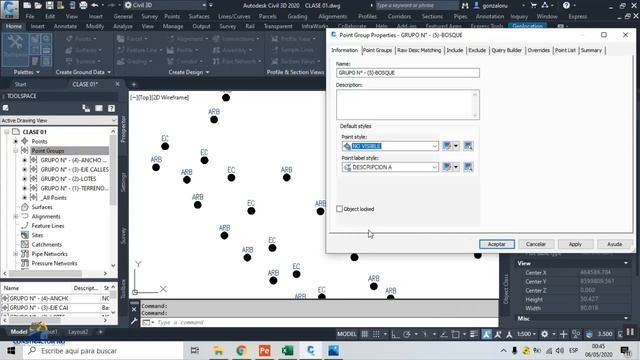Click the Description text area
Image resolution: width=640 pixels, height=360 pixels.
pyautogui.click(x=408, y=104)
